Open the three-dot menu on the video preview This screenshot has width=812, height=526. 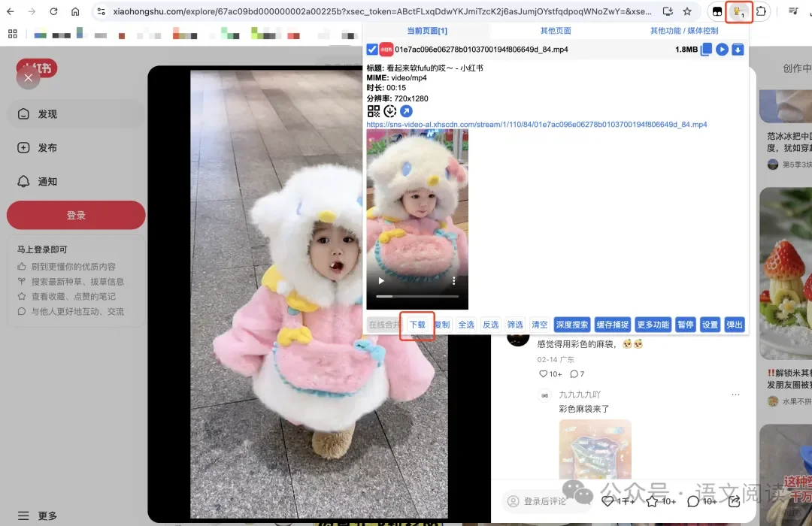[x=453, y=280]
